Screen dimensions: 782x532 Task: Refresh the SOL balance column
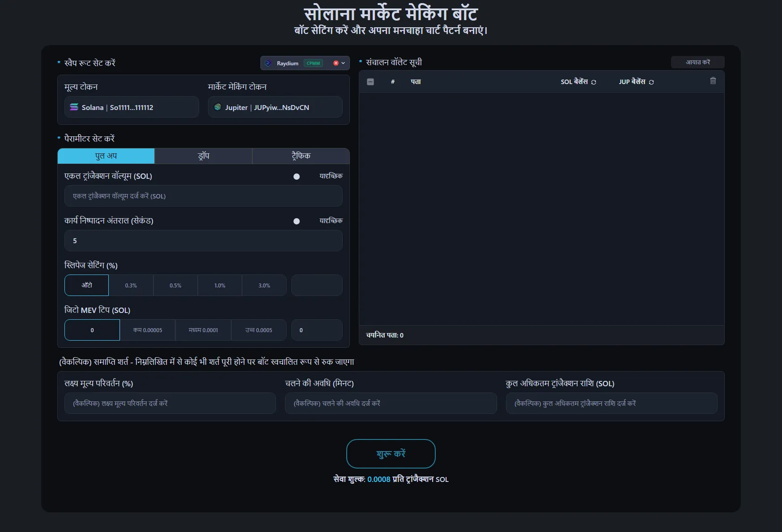click(594, 82)
